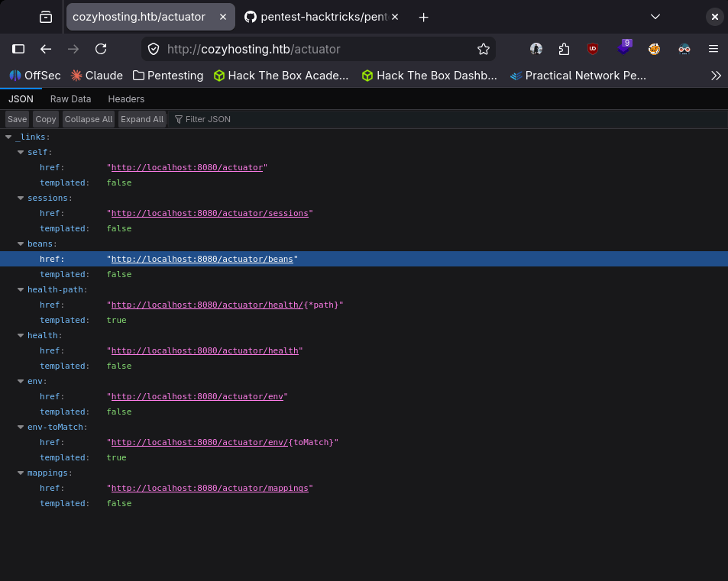Show more bookmarks with the overflow chevron
728x581 pixels.
[x=716, y=76]
